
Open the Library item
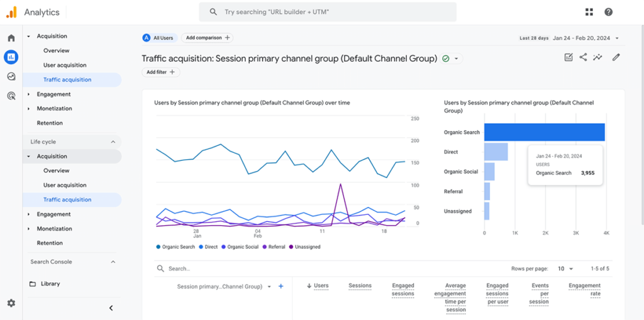pyautogui.click(x=50, y=284)
